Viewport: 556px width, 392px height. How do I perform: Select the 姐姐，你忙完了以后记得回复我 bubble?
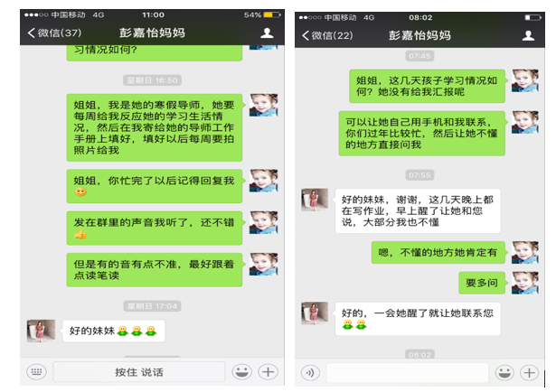155,186
